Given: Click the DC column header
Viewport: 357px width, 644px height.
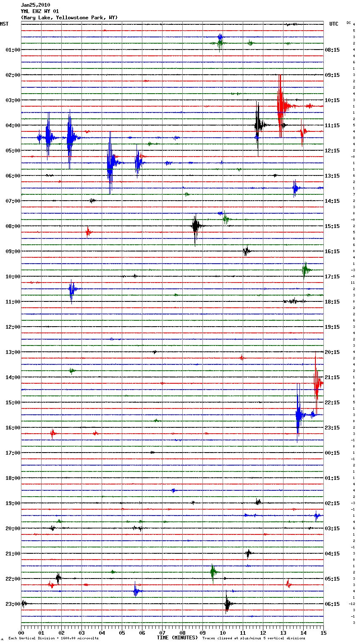Looking at the screenshot, I should pos(349,23).
